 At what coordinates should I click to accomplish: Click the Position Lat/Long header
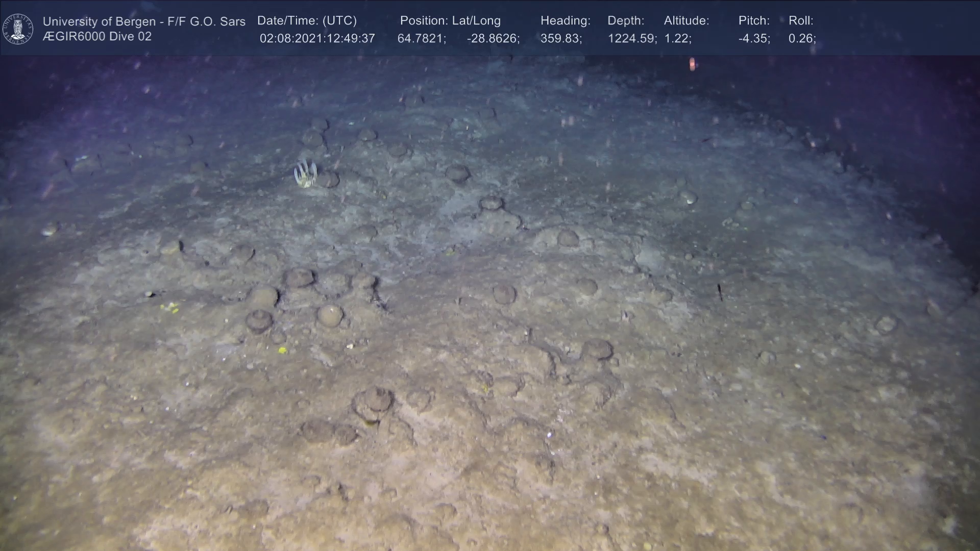[450, 21]
